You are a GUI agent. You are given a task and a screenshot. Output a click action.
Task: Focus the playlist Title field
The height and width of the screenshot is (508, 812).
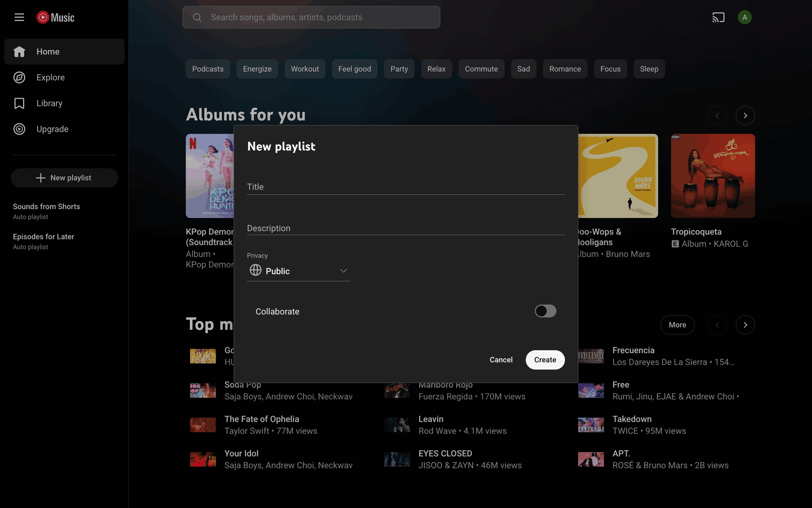[x=406, y=187]
